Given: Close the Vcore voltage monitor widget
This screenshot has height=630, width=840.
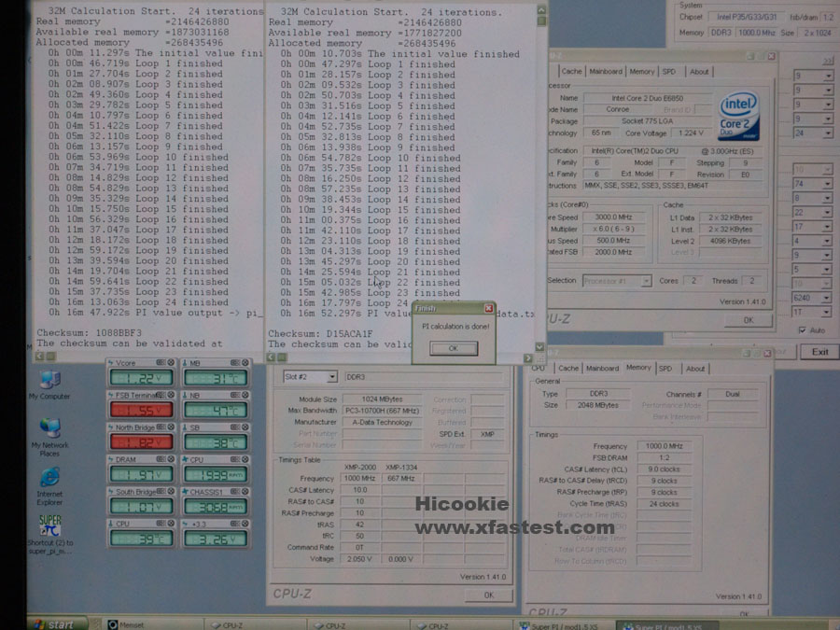Looking at the screenshot, I should [x=172, y=362].
